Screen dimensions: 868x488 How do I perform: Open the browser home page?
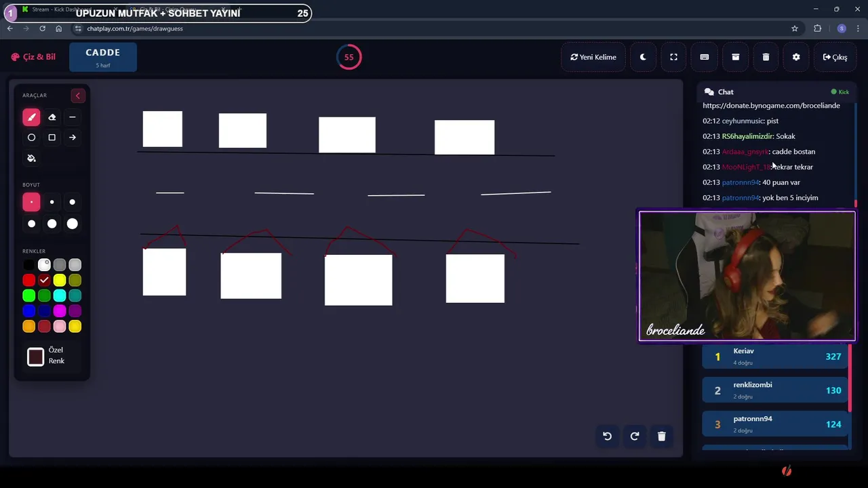58,28
